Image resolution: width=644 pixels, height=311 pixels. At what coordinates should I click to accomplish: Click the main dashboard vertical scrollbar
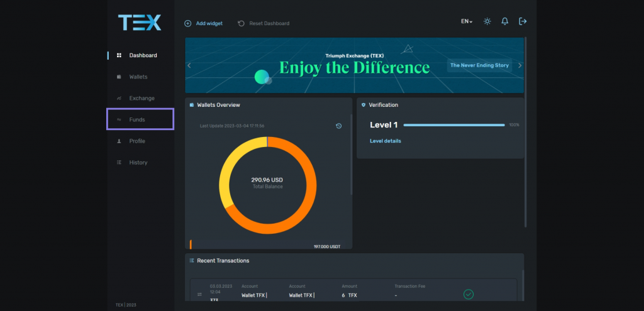(x=525, y=132)
